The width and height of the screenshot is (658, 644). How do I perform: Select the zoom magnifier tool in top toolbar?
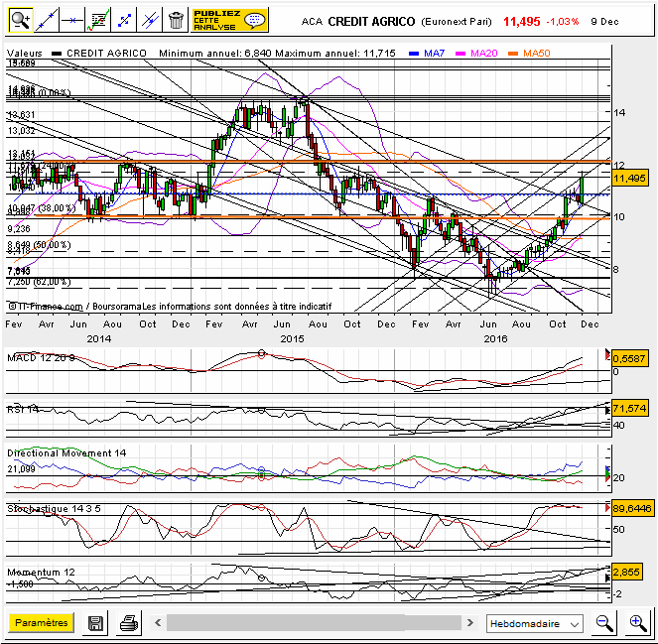[x=20, y=19]
